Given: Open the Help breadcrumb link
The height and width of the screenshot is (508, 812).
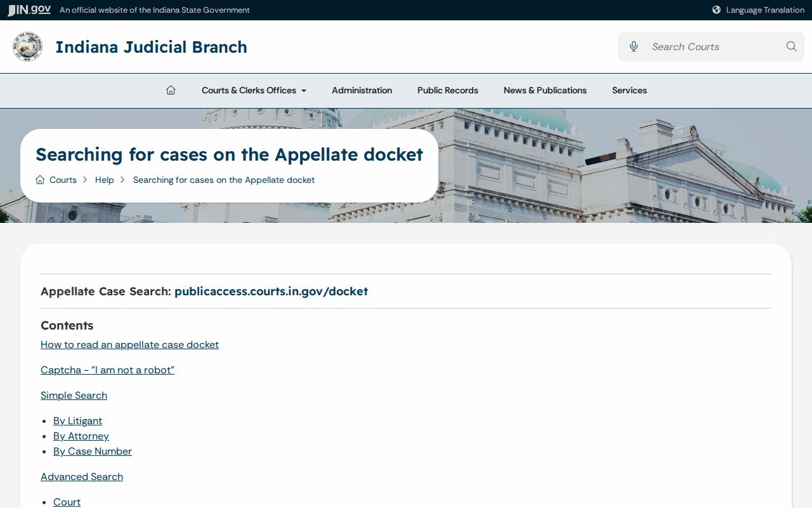Looking at the screenshot, I should (105, 180).
